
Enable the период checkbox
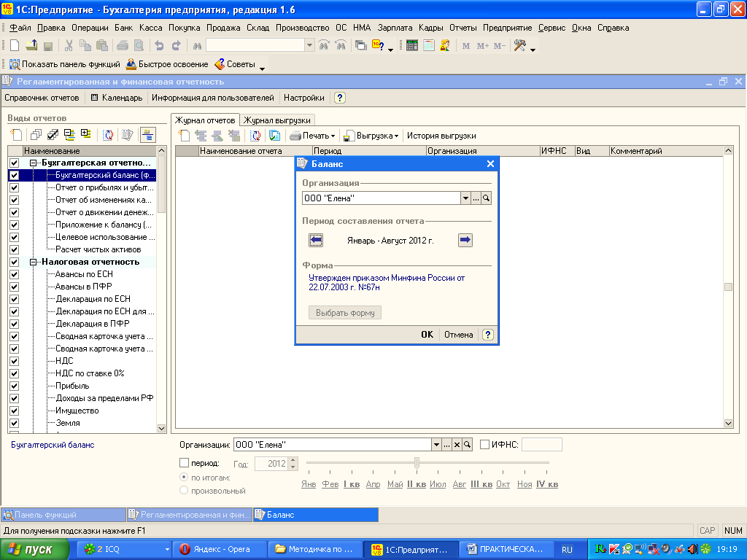point(184,463)
